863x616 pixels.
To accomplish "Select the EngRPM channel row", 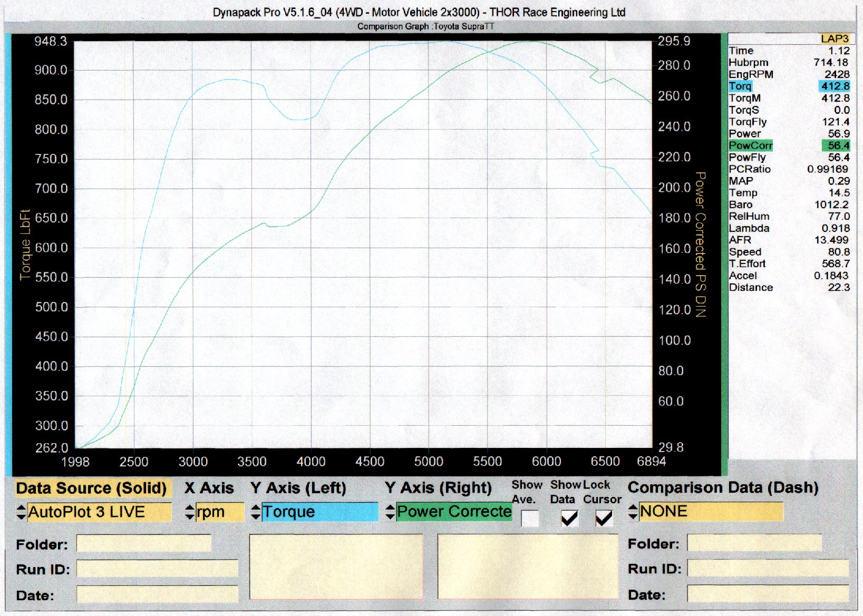I will pyautogui.click(x=789, y=74).
